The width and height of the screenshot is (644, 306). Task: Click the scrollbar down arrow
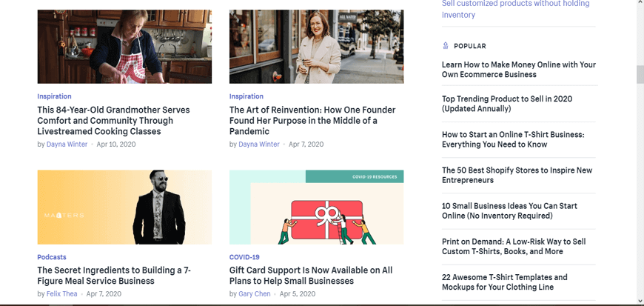tap(640, 301)
